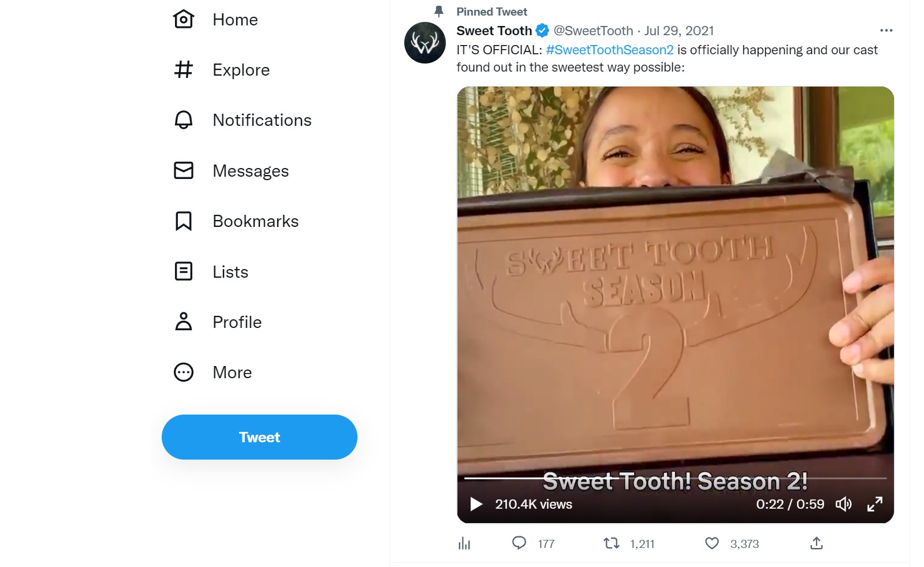Select the Bookmarks menu label
Screen dimensions: 924x567
pos(256,221)
